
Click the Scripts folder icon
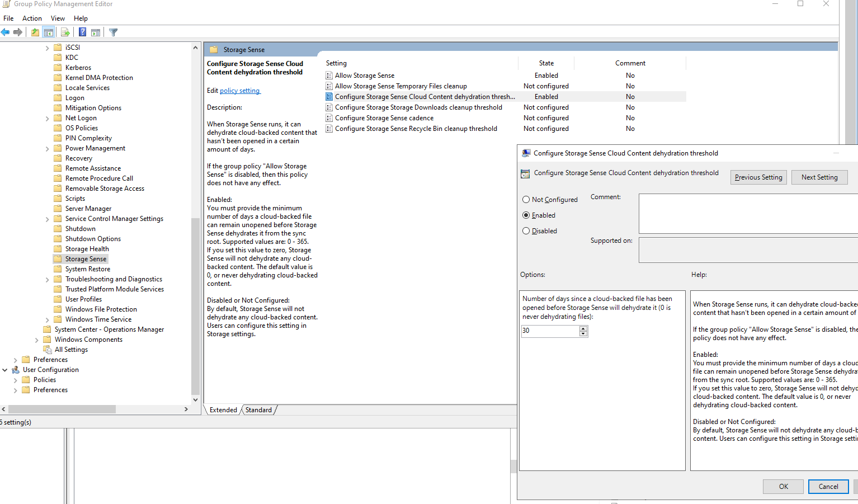[x=58, y=199]
